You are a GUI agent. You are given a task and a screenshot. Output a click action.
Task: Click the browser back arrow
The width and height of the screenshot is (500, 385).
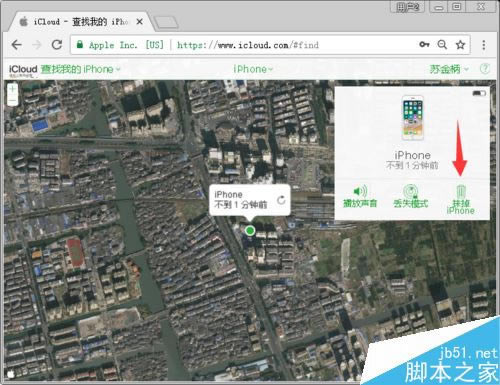tap(16, 44)
